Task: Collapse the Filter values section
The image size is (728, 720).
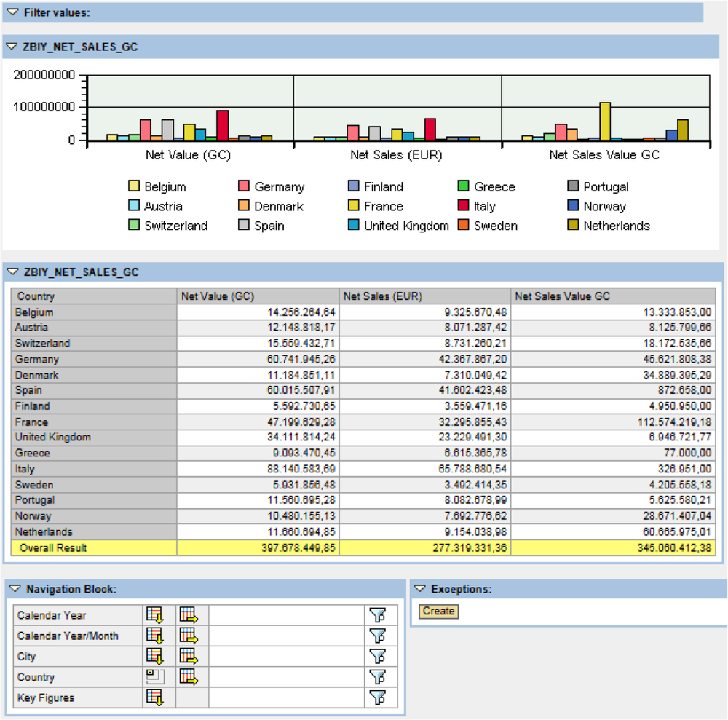Action: pos(12,12)
